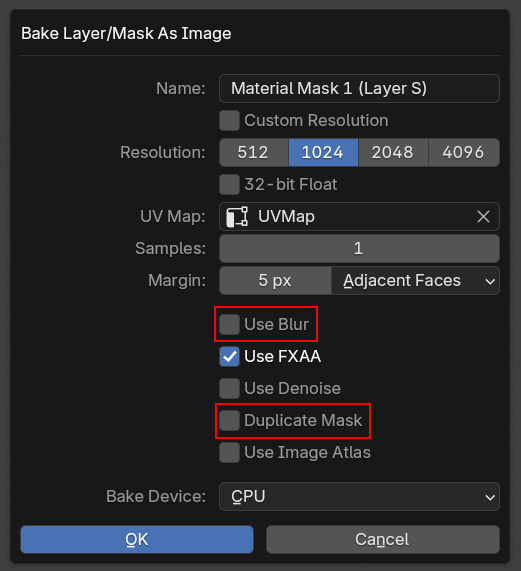This screenshot has width=521, height=571.
Task: Confirm baking with the OK button
Action: [x=137, y=539]
